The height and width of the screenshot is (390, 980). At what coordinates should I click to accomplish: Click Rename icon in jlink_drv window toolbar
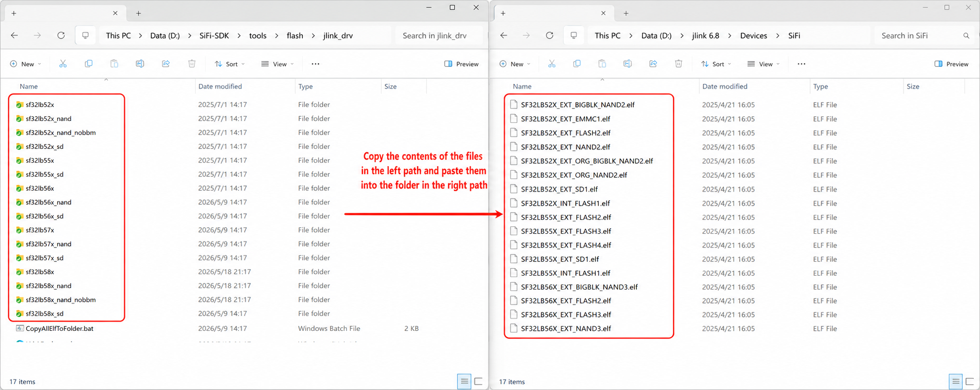click(x=140, y=64)
